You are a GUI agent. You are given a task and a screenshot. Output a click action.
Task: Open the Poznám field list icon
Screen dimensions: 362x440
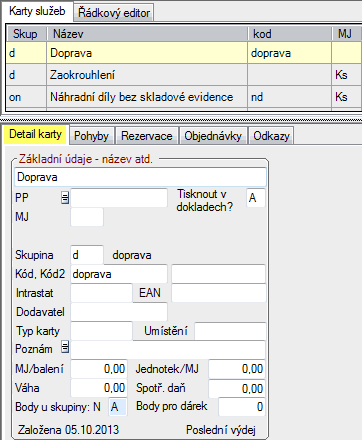click(65, 347)
